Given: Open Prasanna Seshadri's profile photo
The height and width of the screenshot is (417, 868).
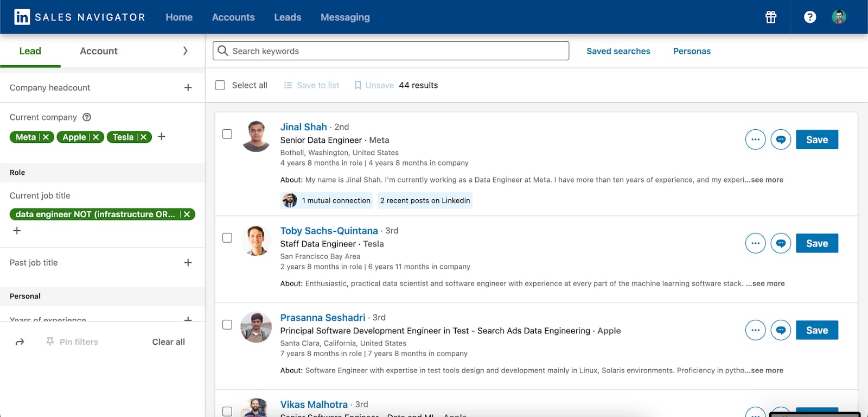Looking at the screenshot, I should click(256, 327).
